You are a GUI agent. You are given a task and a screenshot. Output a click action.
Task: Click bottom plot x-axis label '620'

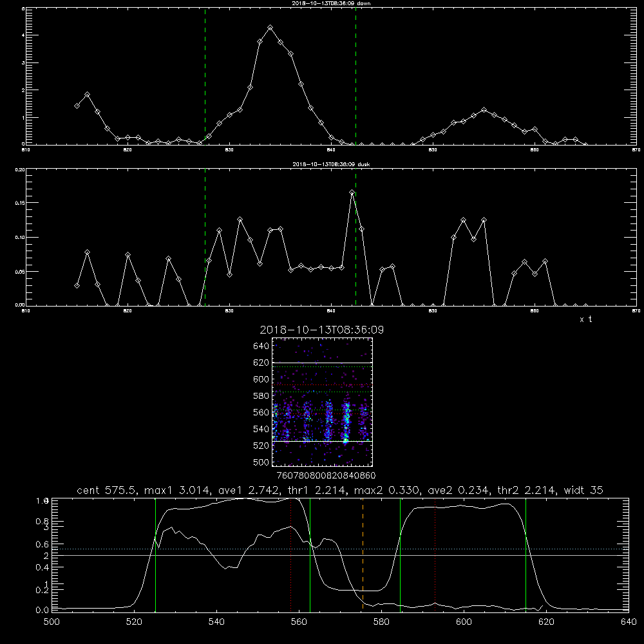tap(546, 622)
